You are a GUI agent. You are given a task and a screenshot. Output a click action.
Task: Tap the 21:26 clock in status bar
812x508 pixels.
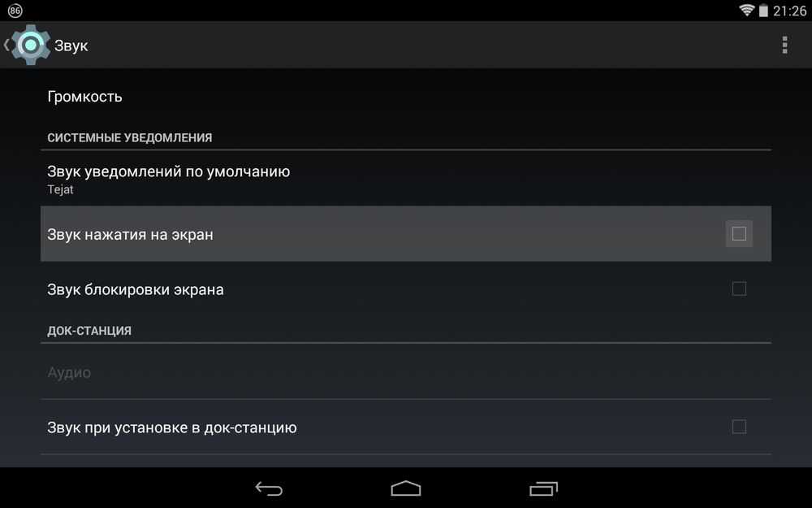coord(789,11)
